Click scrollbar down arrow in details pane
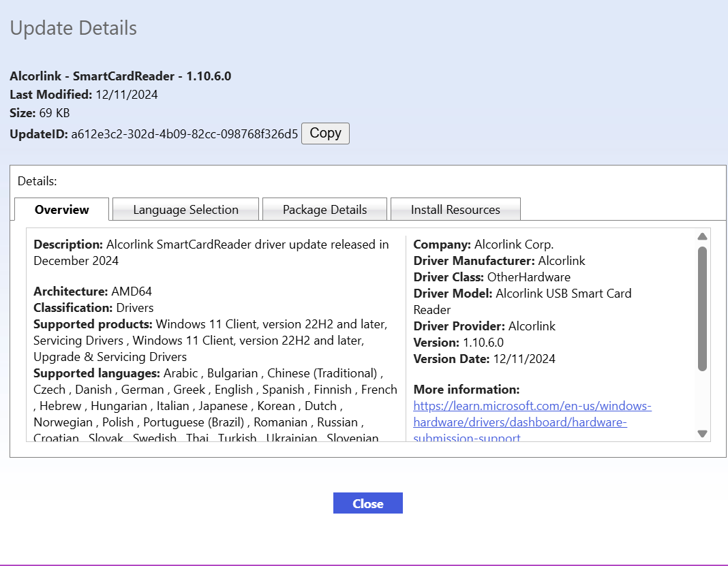 click(702, 434)
